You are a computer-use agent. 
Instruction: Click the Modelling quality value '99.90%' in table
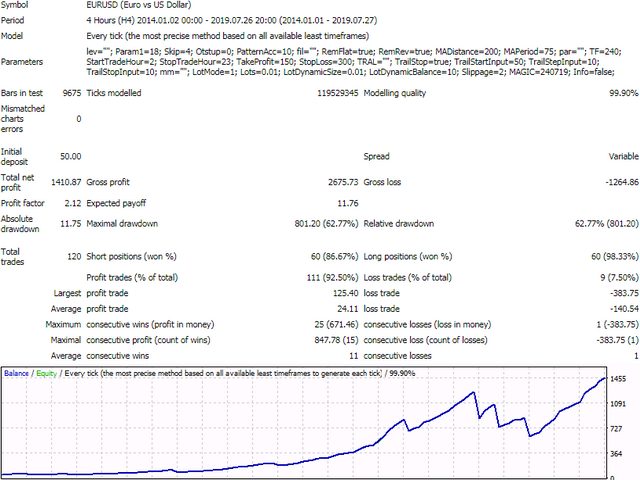pyautogui.click(x=624, y=93)
